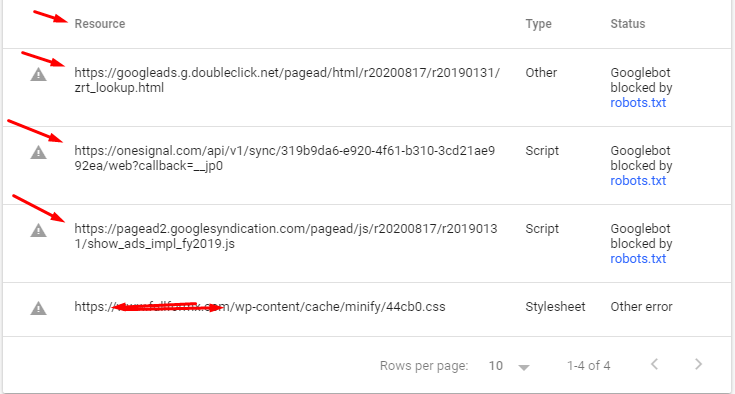Select the onesignal.com sync script URL

[285, 158]
